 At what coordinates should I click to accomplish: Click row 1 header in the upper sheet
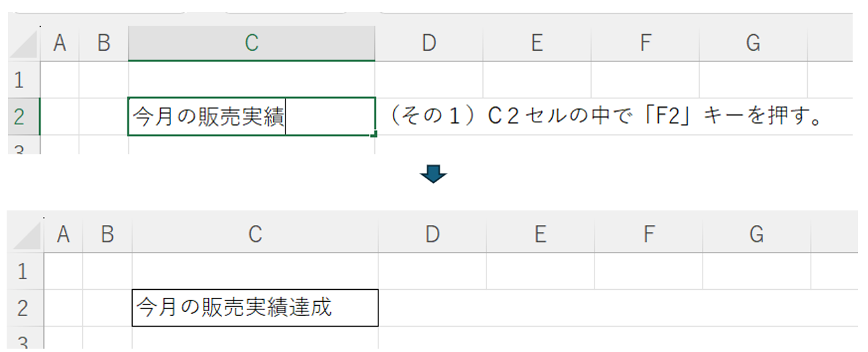[19, 80]
